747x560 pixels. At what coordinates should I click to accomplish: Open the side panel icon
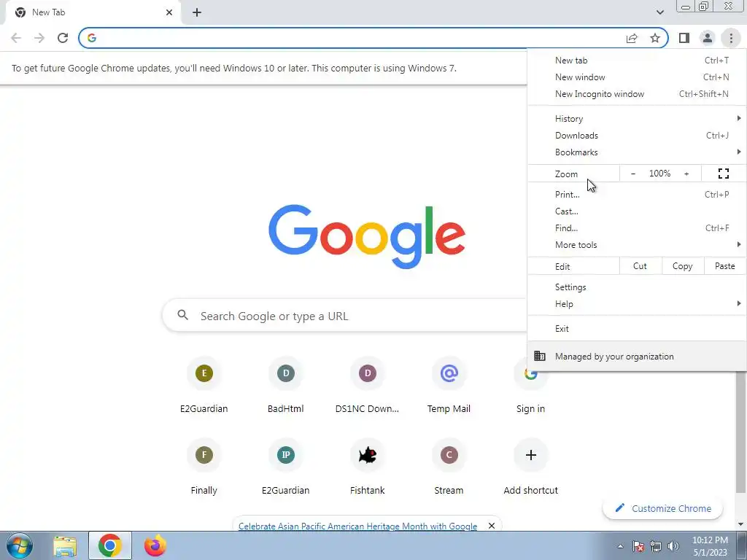coord(684,38)
